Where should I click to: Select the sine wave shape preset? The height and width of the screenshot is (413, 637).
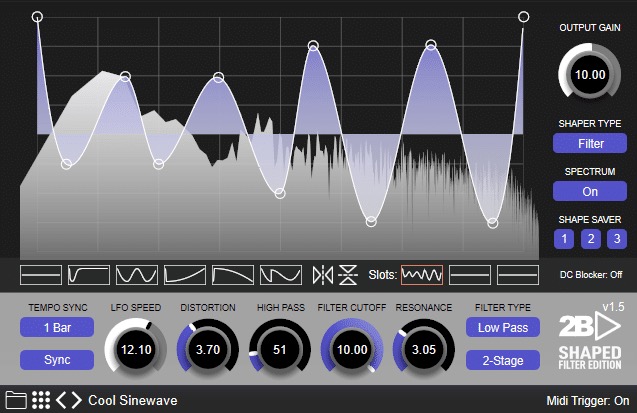137,275
